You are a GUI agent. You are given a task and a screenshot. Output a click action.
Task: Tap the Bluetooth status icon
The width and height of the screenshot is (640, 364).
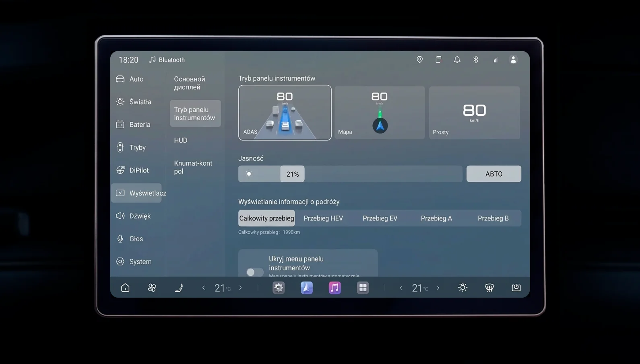pyautogui.click(x=476, y=60)
